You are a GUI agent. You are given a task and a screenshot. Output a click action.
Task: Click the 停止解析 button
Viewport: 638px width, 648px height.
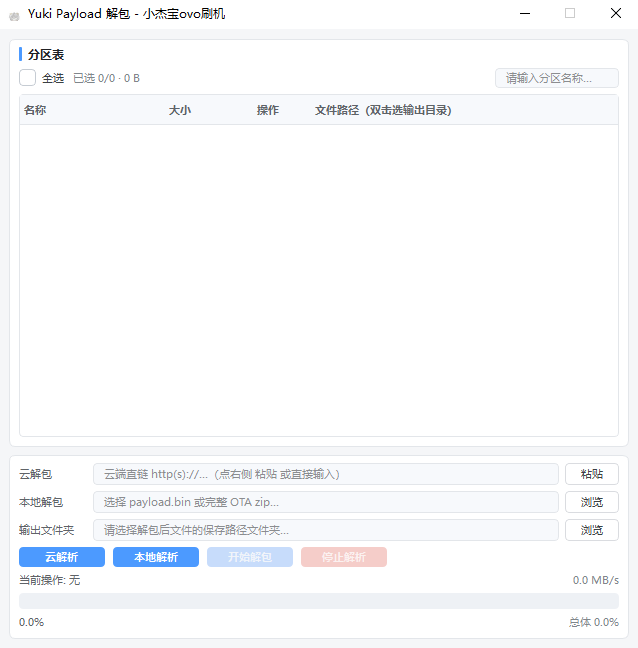[x=344, y=557]
